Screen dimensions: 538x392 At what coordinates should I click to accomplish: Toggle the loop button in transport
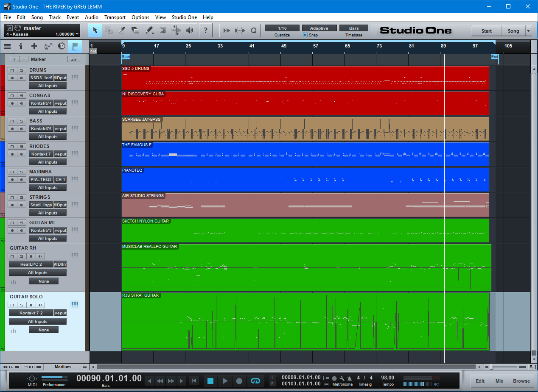point(255,381)
